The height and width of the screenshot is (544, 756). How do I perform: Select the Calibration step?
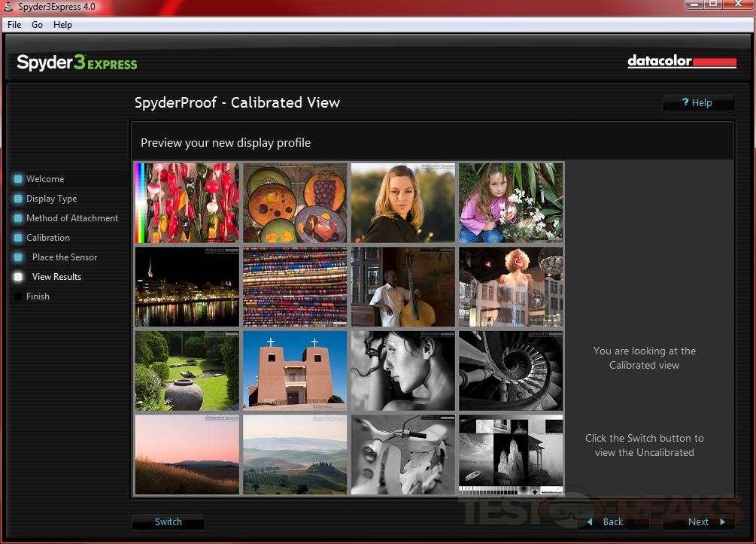tap(48, 238)
